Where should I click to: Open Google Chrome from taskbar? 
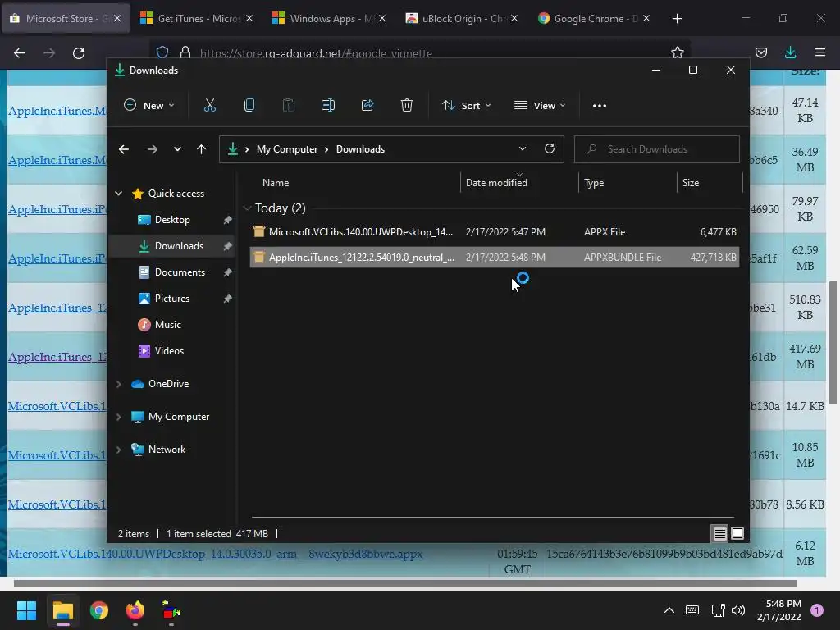(x=99, y=610)
